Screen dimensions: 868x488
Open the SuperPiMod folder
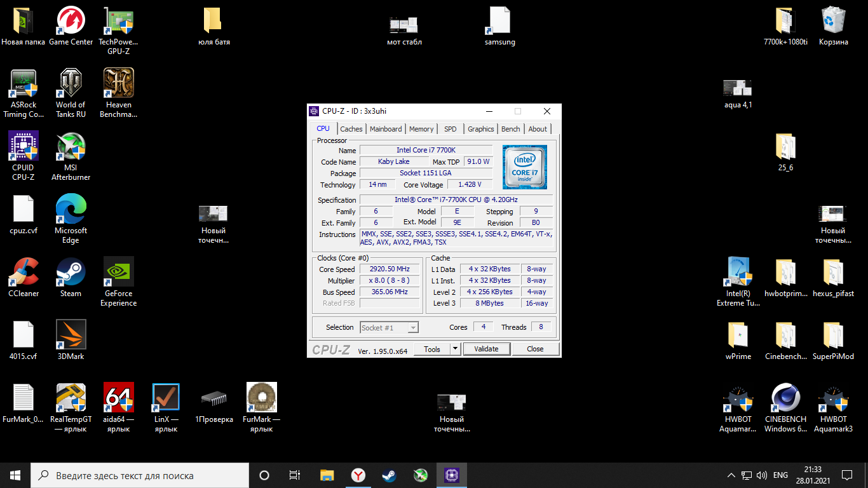click(833, 341)
